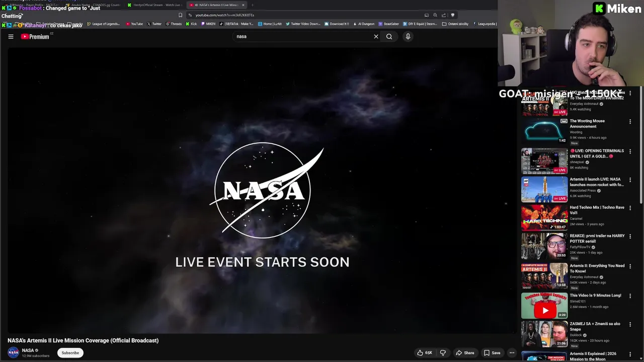Open a new browser tab
644x362 pixels.
[x=253, y=5]
